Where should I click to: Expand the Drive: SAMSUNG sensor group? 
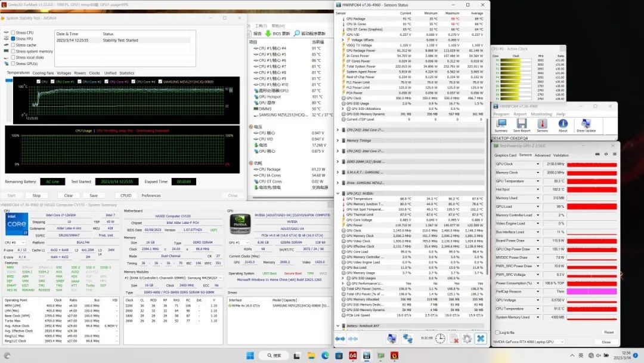point(338,183)
